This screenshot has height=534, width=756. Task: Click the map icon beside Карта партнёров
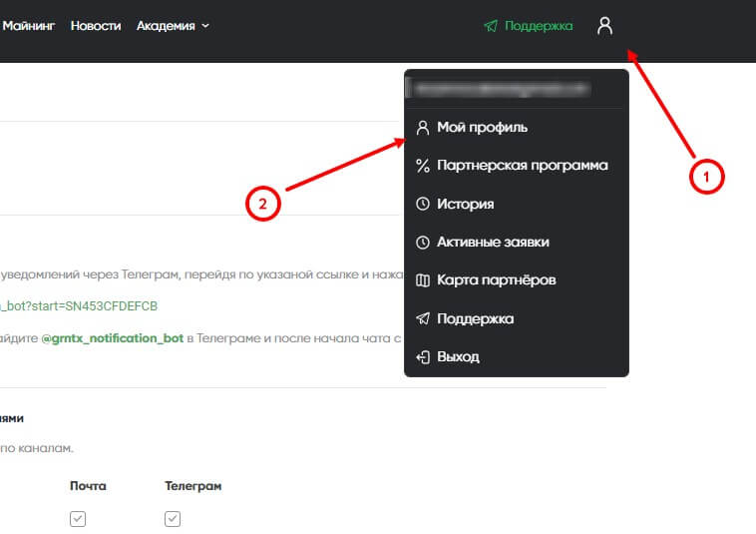pyautogui.click(x=423, y=280)
